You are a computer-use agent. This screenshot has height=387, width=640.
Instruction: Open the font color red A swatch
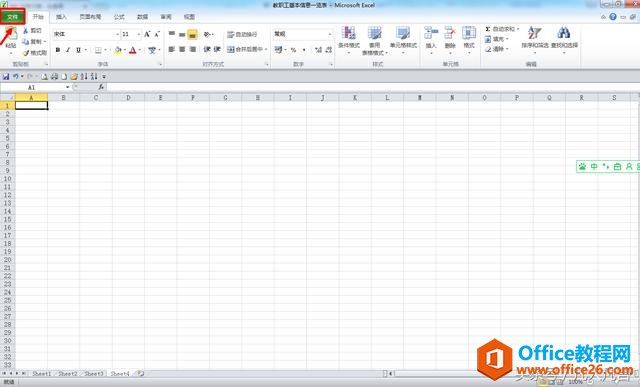pos(133,50)
